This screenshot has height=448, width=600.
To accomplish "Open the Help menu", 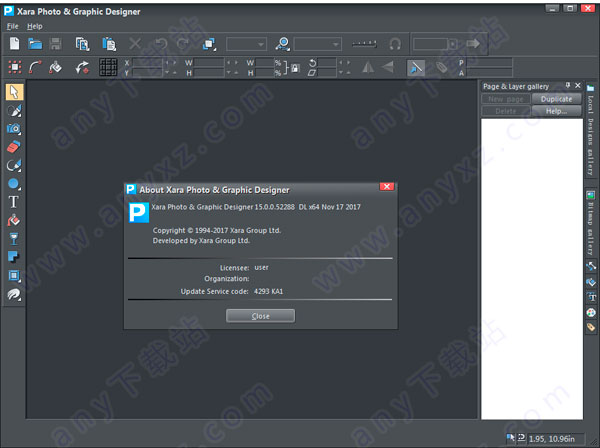I will (x=34, y=26).
